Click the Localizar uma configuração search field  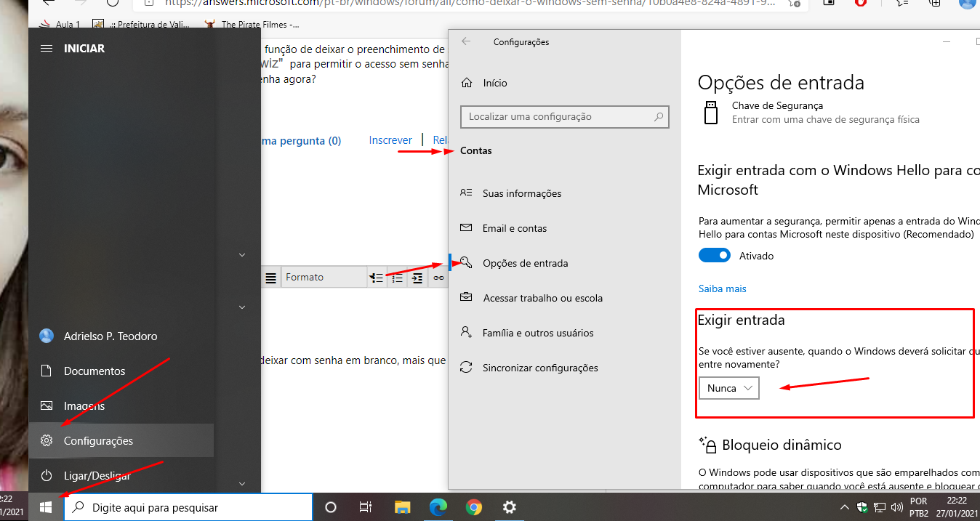tap(565, 116)
